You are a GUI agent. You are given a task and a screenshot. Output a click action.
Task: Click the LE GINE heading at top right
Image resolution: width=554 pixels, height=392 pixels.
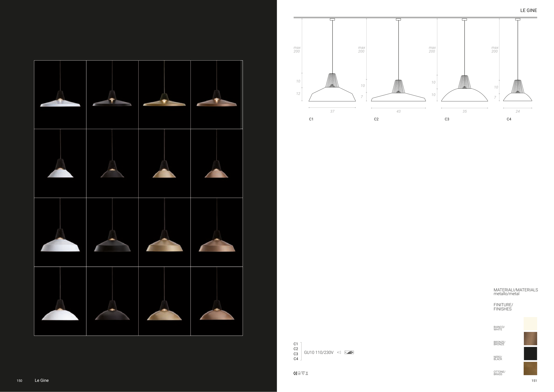(529, 10)
